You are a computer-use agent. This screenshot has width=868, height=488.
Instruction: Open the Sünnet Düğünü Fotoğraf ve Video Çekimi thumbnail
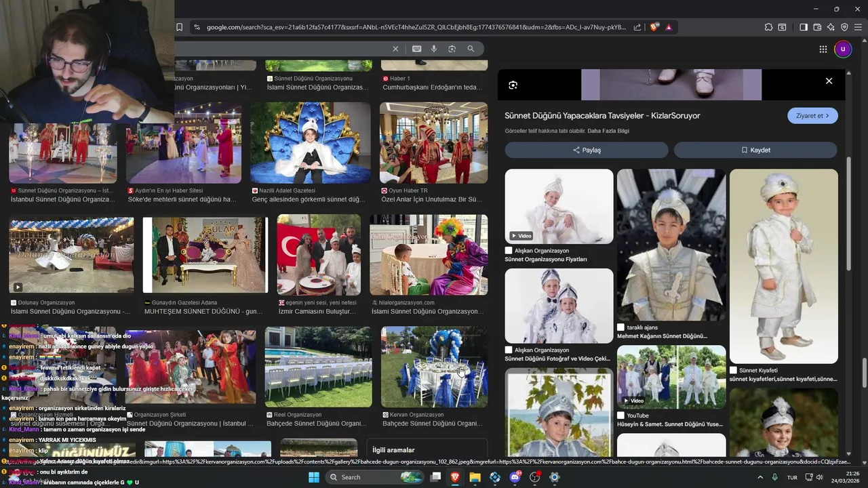559,306
